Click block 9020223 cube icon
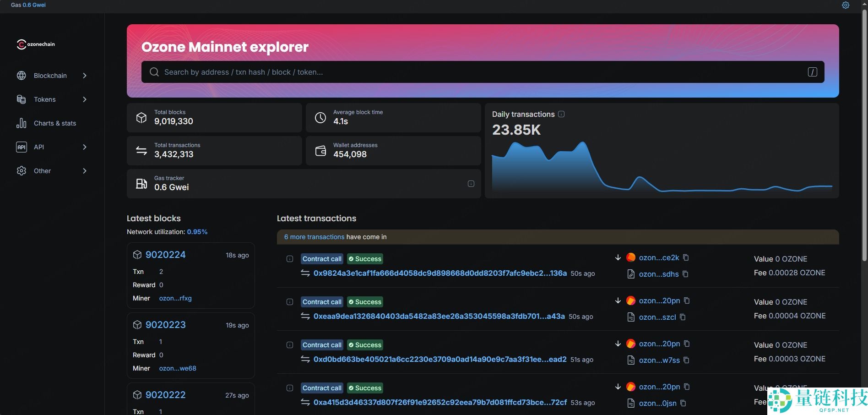868x415 pixels. (x=137, y=325)
